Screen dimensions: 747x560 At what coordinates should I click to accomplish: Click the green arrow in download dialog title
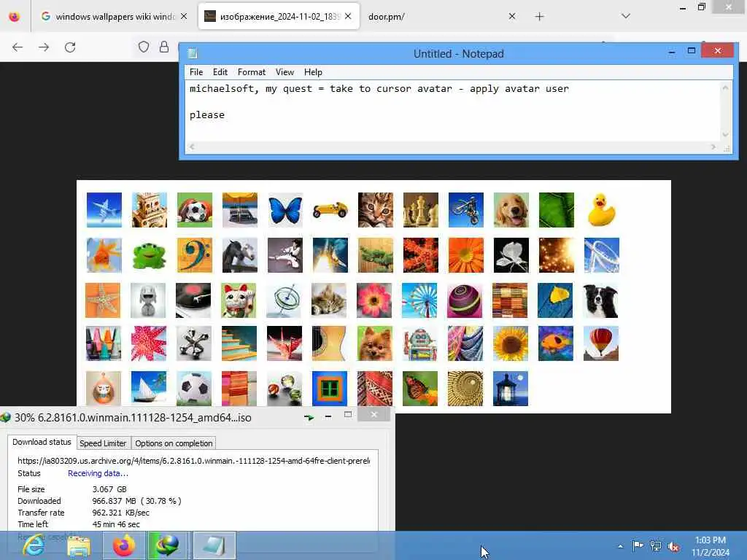309,417
